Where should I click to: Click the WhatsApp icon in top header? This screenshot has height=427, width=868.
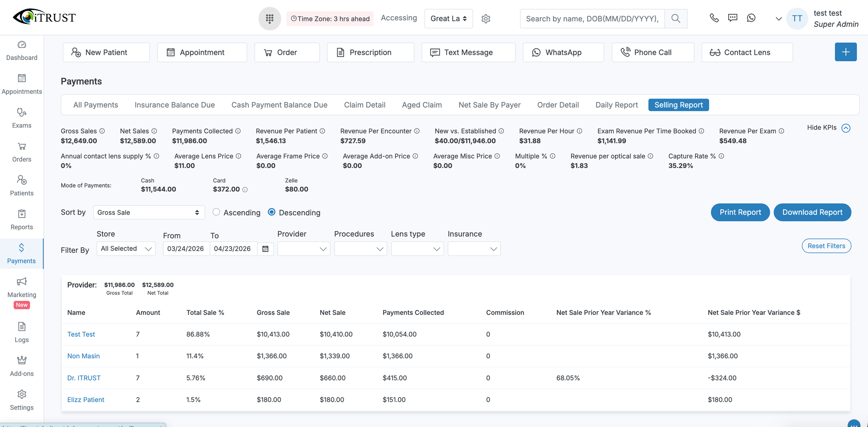coord(751,18)
